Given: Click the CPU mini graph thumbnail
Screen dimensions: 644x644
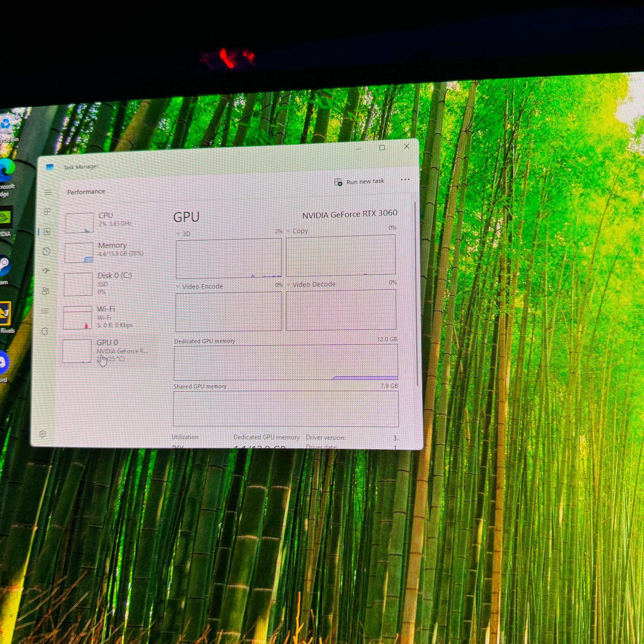Looking at the screenshot, I should coord(80,223).
